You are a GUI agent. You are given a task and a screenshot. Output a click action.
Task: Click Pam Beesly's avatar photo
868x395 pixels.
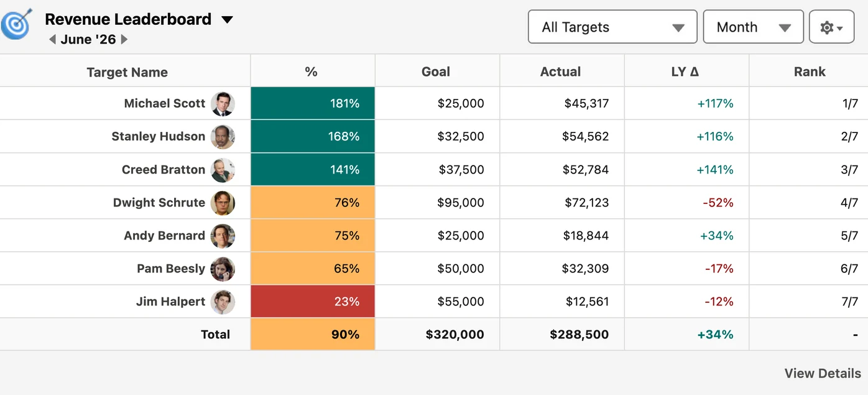click(x=223, y=269)
